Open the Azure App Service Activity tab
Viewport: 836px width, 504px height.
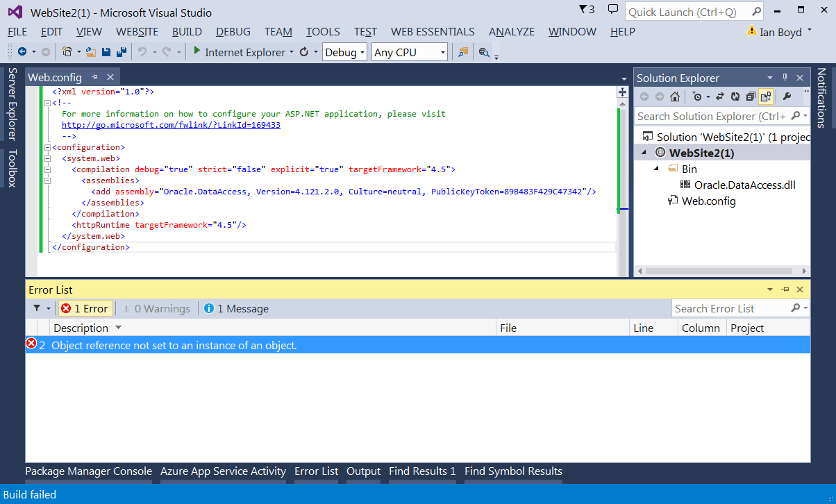tap(223, 471)
